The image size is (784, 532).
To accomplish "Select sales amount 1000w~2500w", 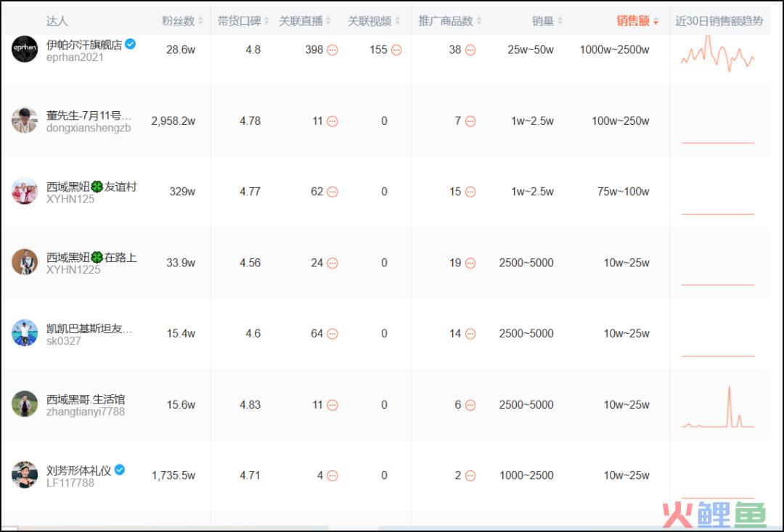I will pyautogui.click(x=615, y=50).
